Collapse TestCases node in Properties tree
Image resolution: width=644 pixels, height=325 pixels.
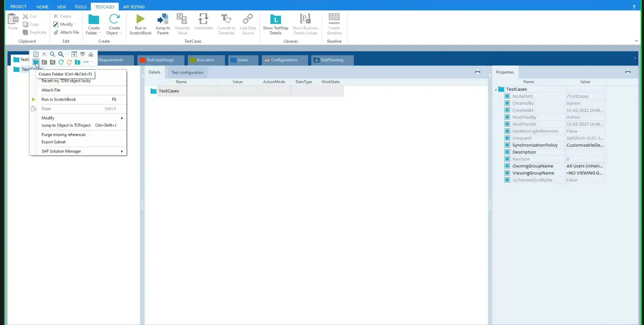496,89
